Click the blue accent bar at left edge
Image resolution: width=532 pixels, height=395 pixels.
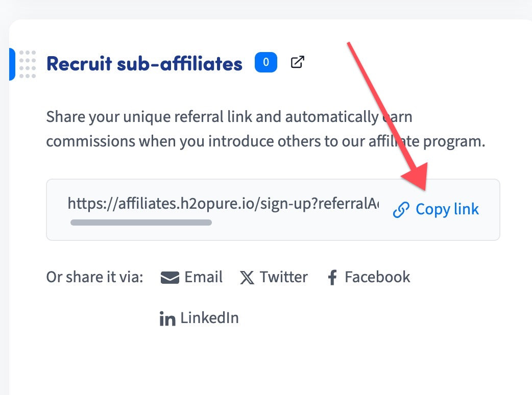click(x=12, y=64)
